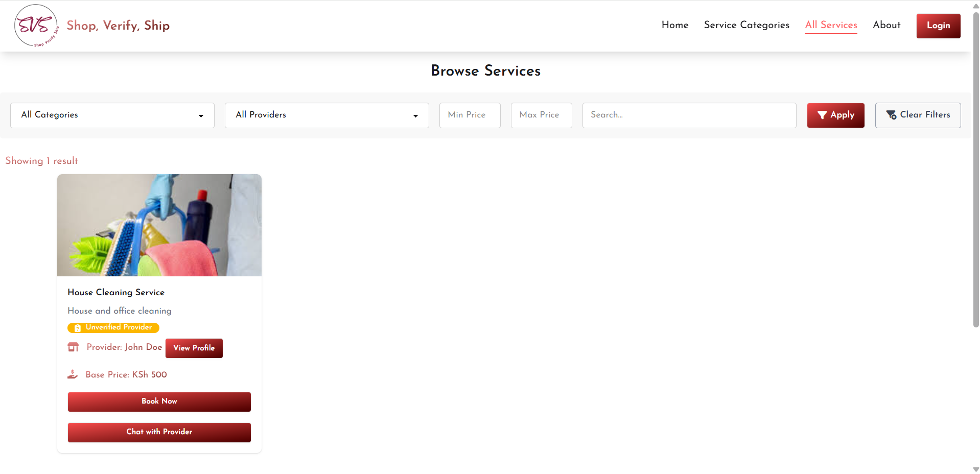Open the All Categories dropdown

tap(112, 115)
